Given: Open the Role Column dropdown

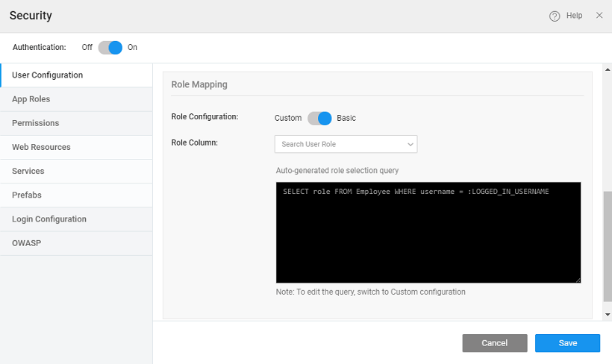Looking at the screenshot, I should tap(346, 144).
